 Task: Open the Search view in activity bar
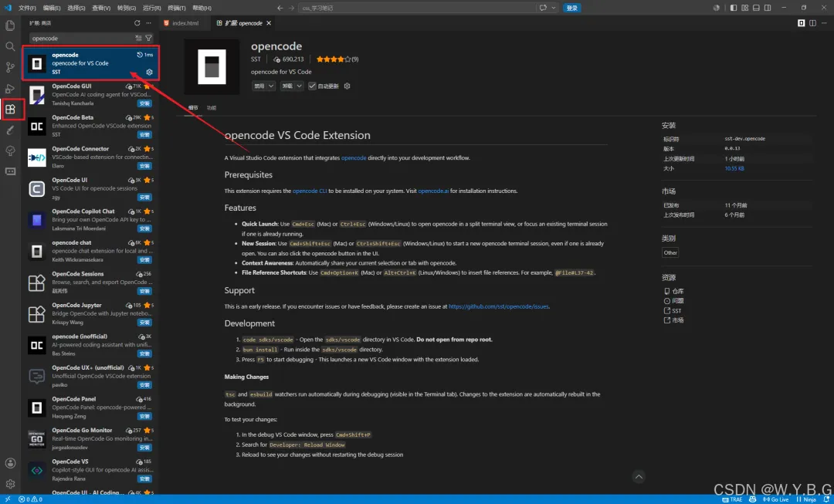(10, 46)
